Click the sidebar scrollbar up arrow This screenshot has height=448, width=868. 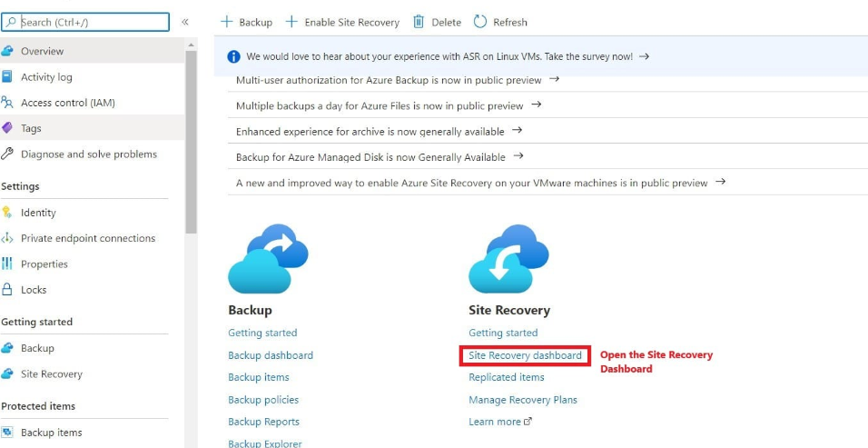191,45
